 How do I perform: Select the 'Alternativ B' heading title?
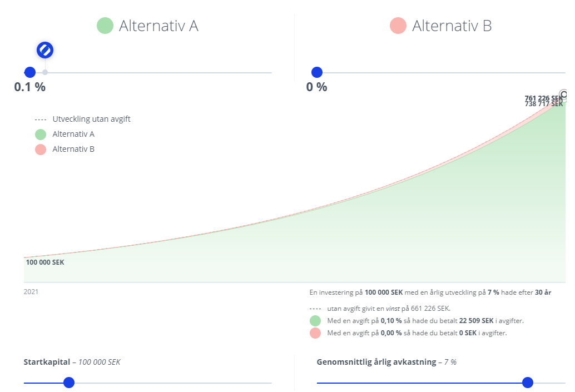point(452,26)
